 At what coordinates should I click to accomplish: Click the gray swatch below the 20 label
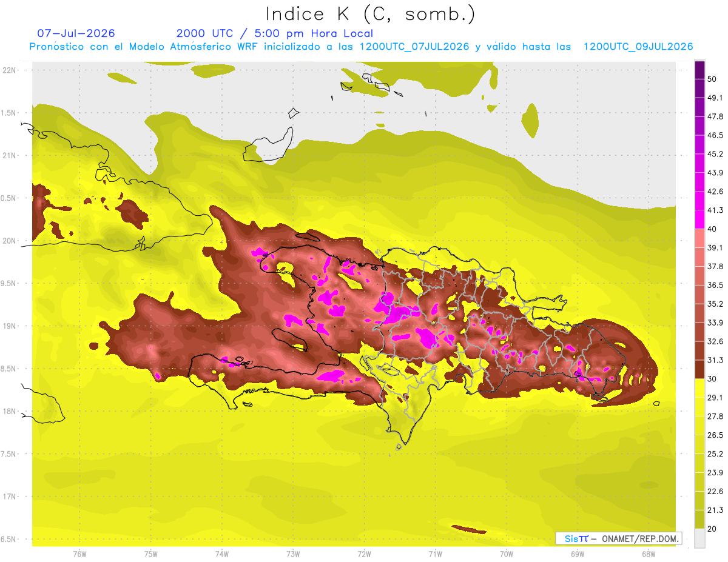[x=699, y=538]
